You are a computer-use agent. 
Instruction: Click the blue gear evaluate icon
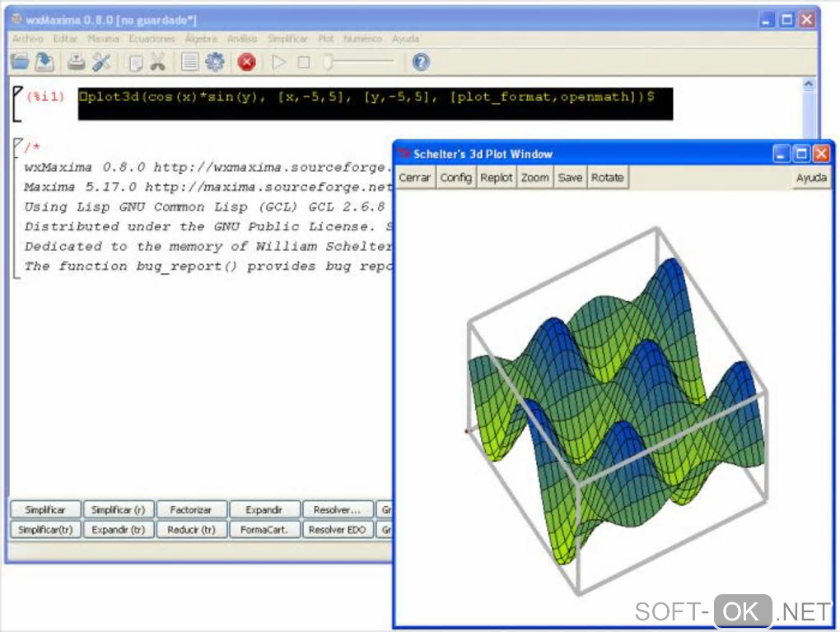215,62
